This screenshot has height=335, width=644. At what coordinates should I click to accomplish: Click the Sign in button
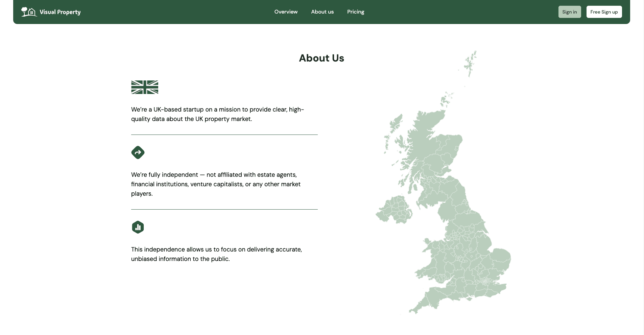pos(570,12)
